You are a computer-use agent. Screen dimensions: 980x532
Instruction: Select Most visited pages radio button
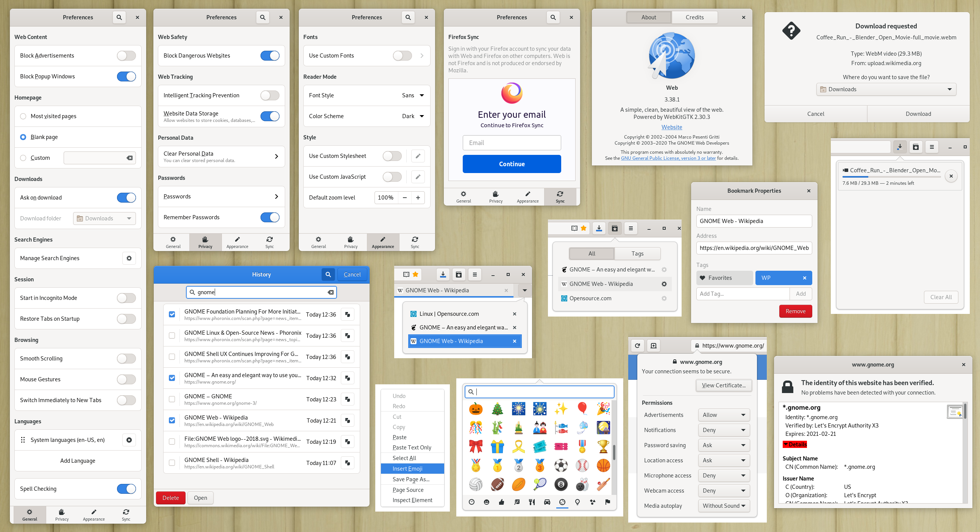[23, 116]
